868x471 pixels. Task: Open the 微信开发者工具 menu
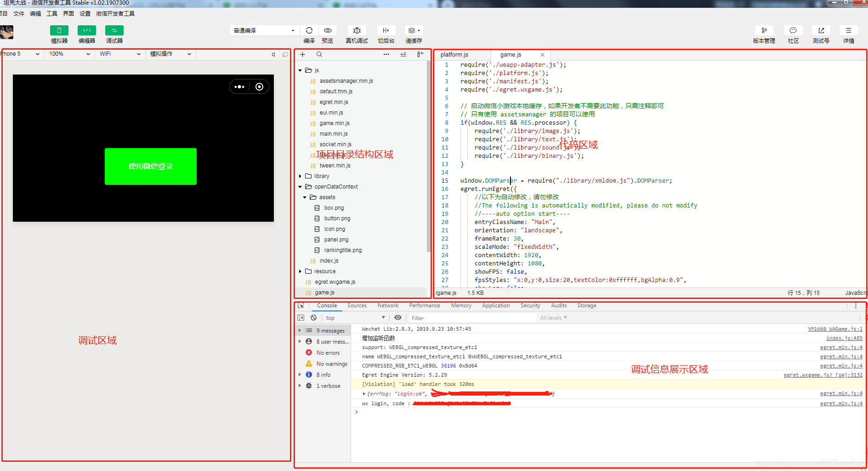115,13
